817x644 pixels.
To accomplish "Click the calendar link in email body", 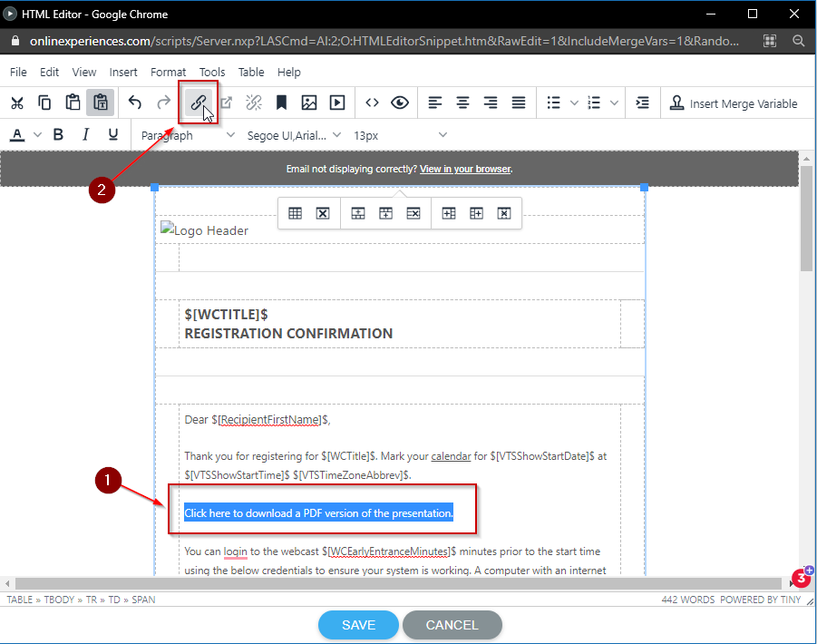I will point(451,456).
